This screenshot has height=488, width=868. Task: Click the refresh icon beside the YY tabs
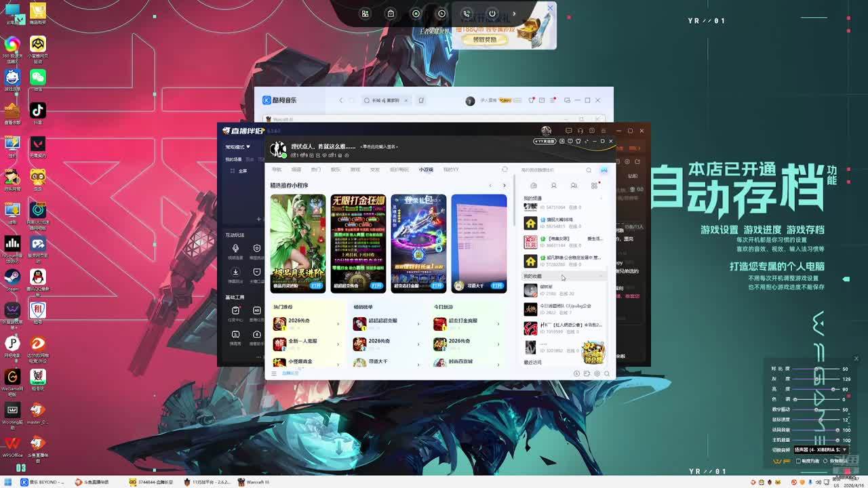click(x=505, y=169)
